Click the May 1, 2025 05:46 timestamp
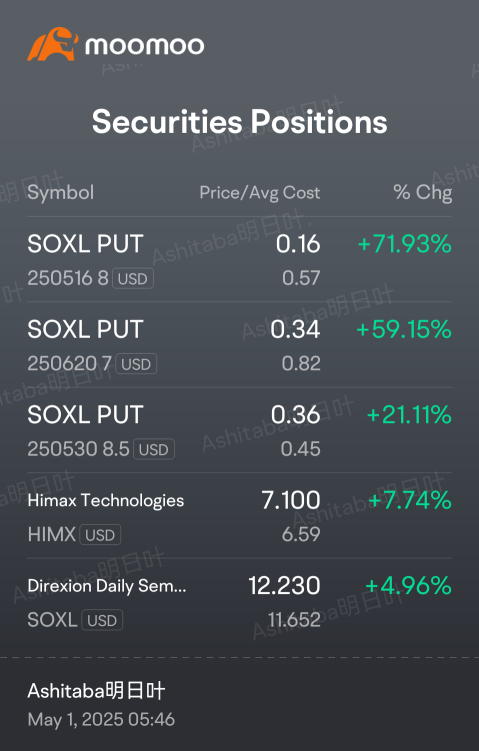 (101, 719)
